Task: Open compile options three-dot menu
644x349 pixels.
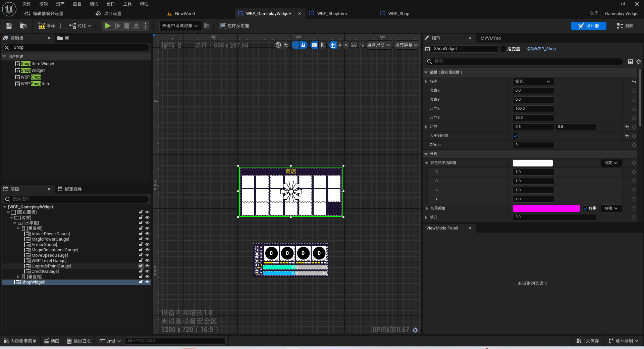Action: coord(60,26)
